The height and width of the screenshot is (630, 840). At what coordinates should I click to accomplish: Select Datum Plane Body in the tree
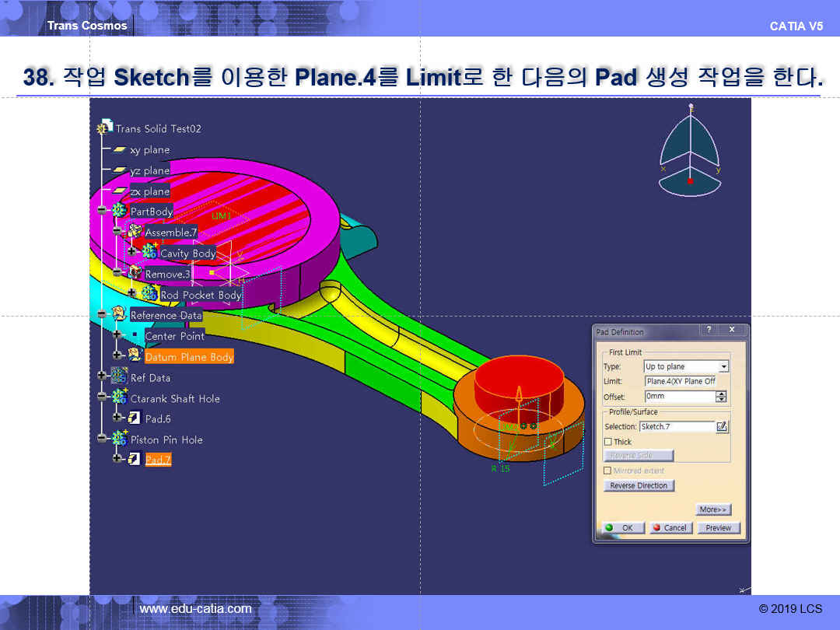pyautogui.click(x=189, y=356)
